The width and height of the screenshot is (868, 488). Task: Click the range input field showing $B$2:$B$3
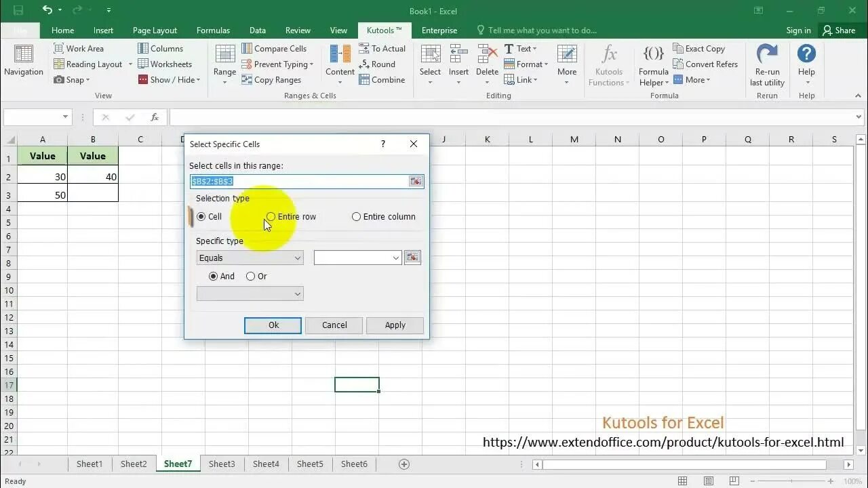coord(299,181)
